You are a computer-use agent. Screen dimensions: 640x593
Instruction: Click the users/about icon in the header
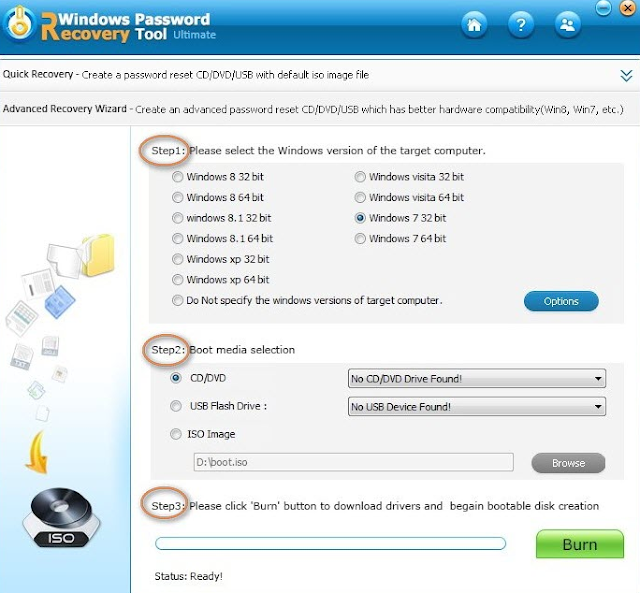568,25
